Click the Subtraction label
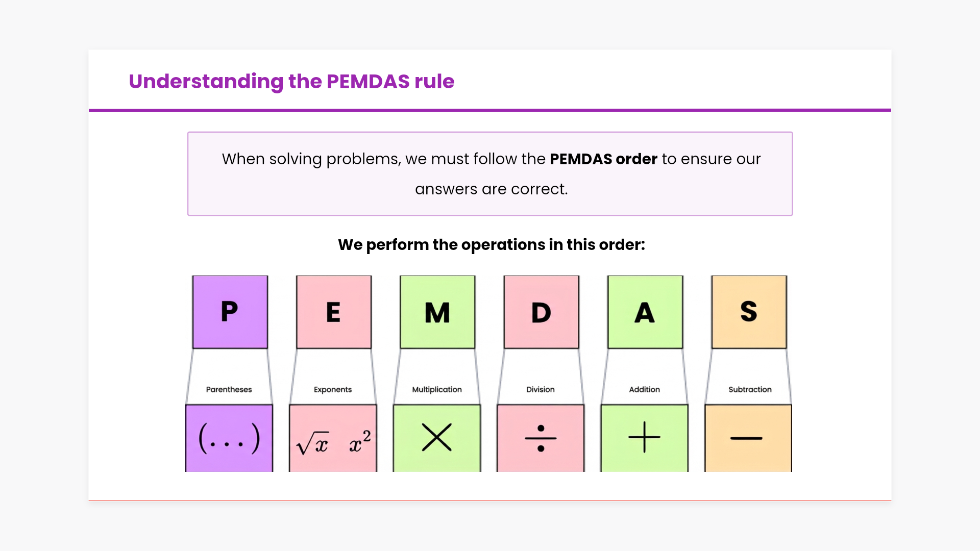980x551 pixels. [x=750, y=389]
